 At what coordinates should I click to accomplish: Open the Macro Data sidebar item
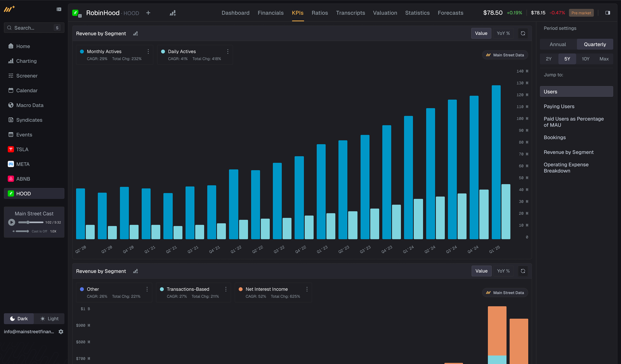(30, 105)
